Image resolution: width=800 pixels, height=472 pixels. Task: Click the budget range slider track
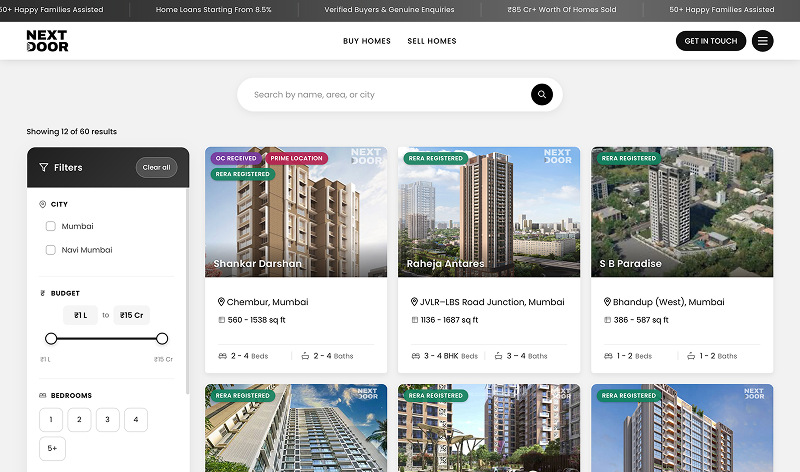(x=107, y=338)
